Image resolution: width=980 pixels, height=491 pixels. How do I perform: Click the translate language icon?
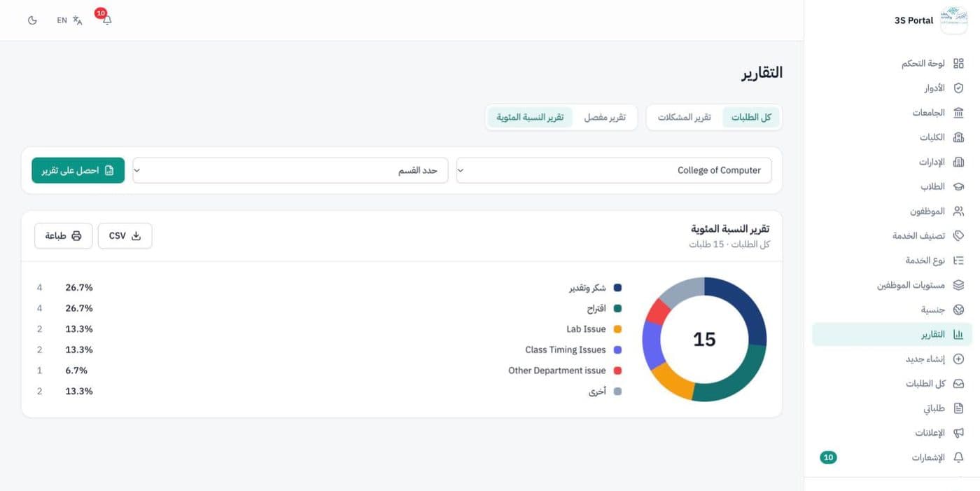tap(78, 20)
